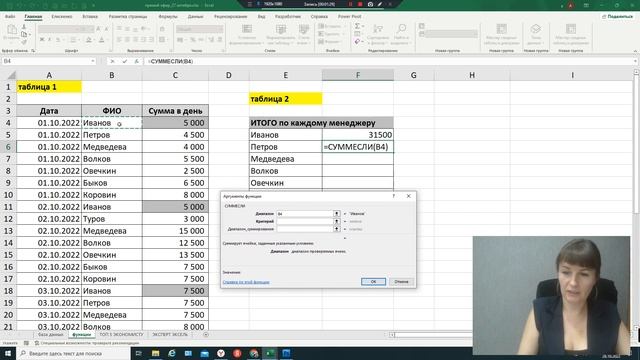640x360 pixels.
Task: Switch to the Формулы ribbon tab
Action: coord(168,16)
